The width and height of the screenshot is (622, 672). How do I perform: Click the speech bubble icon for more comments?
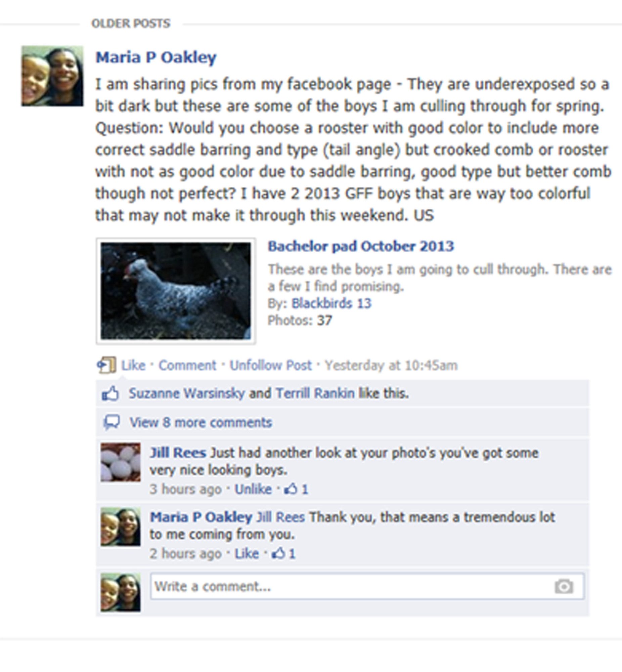[112, 423]
